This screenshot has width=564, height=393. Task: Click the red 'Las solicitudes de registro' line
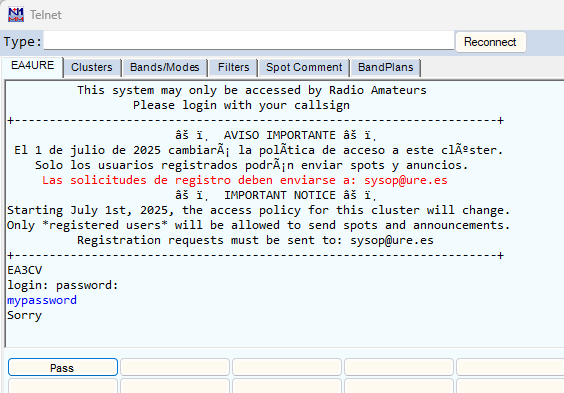(x=245, y=180)
